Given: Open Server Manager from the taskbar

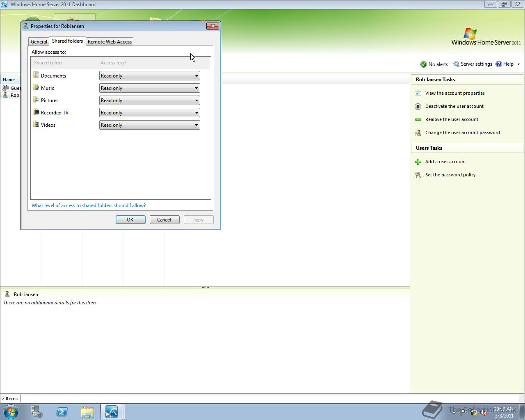Looking at the screenshot, I should click(37, 412).
